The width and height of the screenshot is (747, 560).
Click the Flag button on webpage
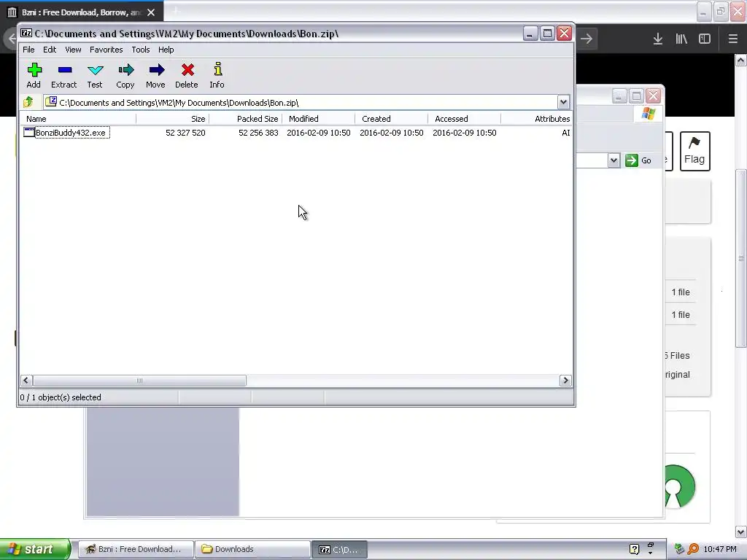point(694,151)
